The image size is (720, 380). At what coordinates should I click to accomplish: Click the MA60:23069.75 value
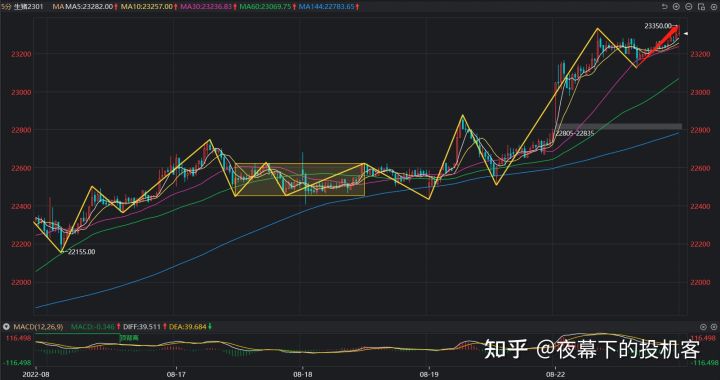pyautogui.click(x=266, y=7)
